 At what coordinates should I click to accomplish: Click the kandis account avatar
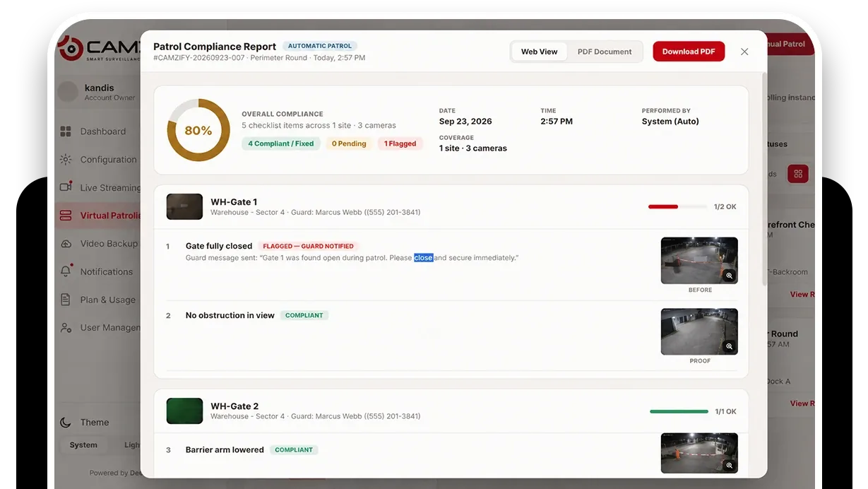point(68,92)
